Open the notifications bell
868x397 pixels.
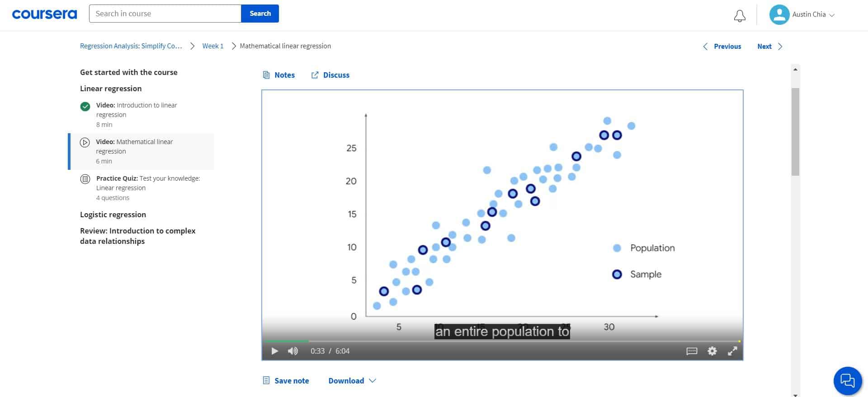pos(740,15)
